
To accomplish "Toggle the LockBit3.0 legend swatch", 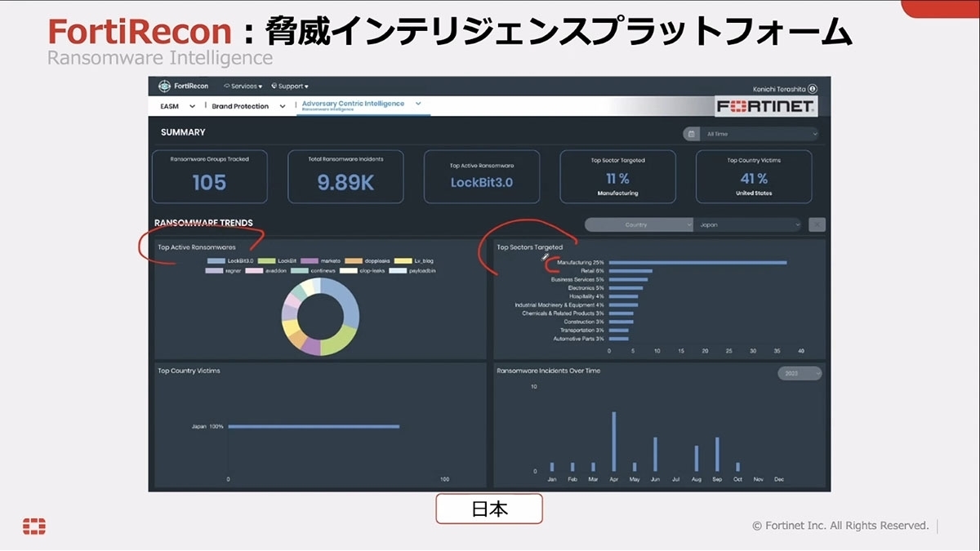I will [216, 261].
